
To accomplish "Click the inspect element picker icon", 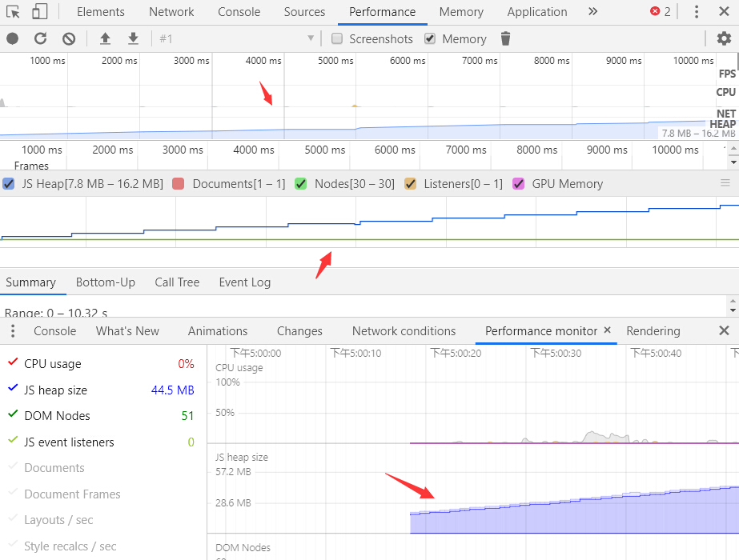I will point(13,12).
